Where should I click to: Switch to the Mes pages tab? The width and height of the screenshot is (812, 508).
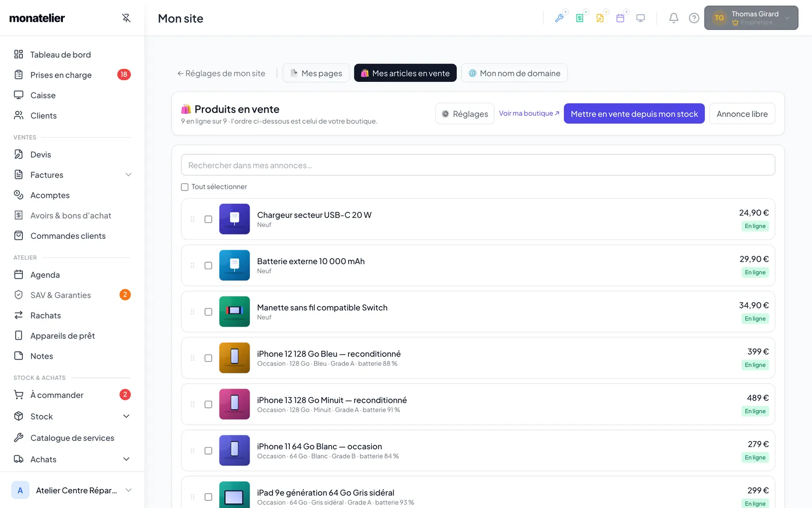click(316, 73)
